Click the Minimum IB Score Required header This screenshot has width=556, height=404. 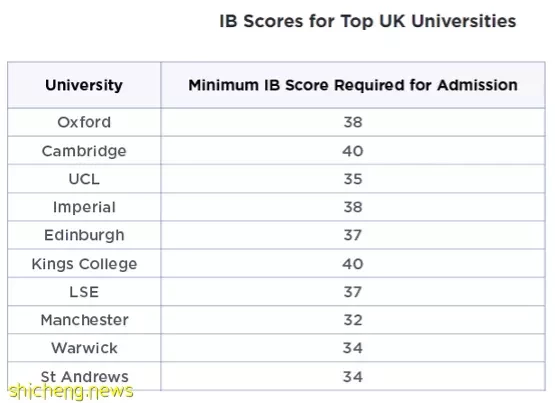coord(353,85)
